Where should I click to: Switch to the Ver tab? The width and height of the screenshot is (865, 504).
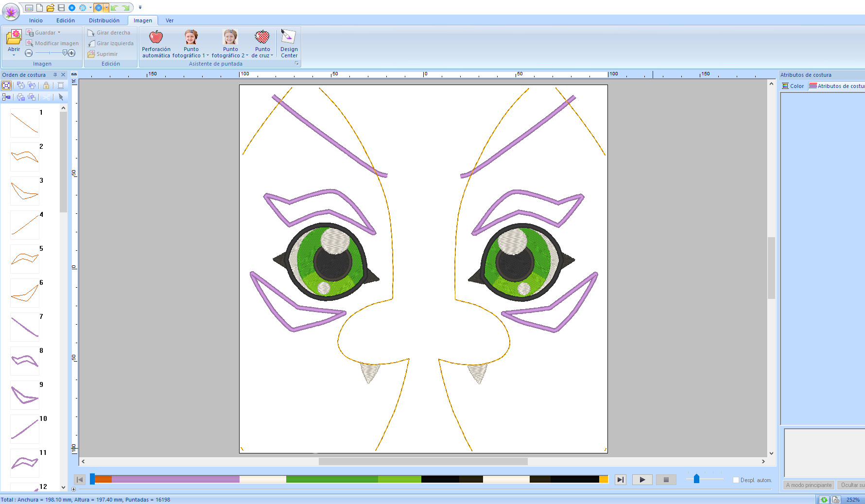tap(170, 20)
